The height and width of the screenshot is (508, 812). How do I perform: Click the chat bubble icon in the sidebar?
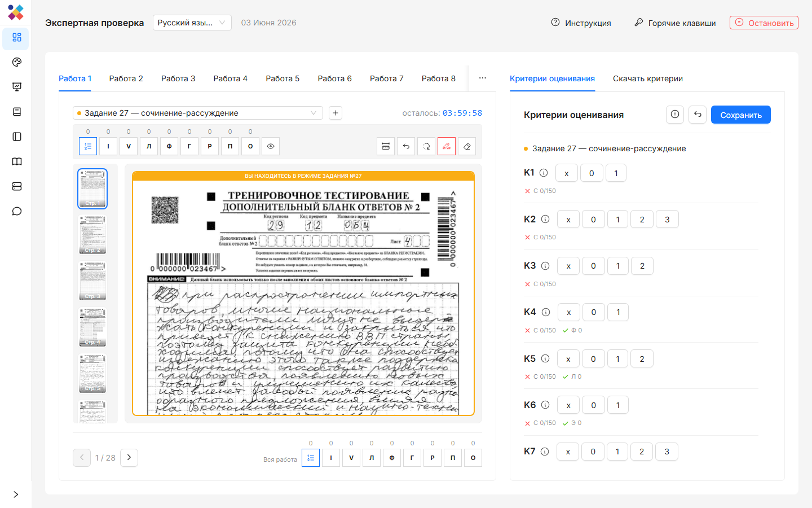click(17, 211)
